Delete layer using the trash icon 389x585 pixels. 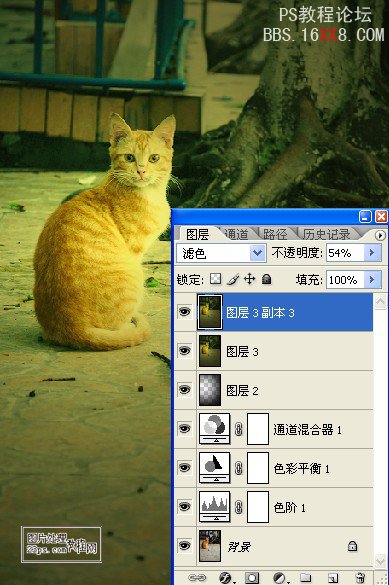[360, 578]
